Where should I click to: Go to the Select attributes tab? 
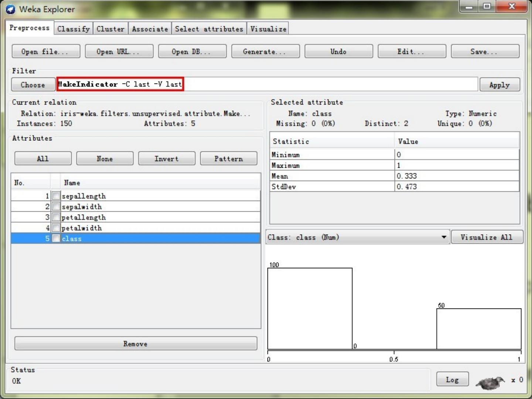coord(209,29)
